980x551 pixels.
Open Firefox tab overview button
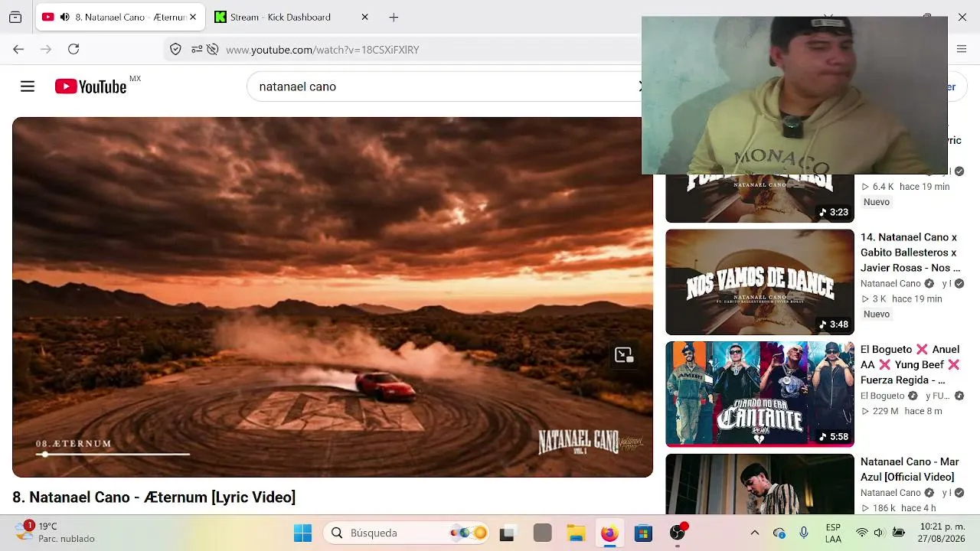click(x=15, y=17)
